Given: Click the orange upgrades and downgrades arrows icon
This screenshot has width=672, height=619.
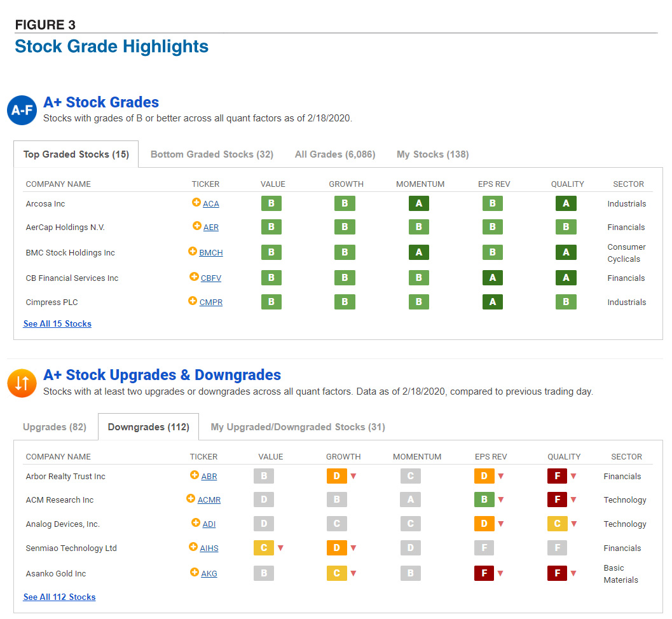Looking at the screenshot, I should click(x=22, y=383).
